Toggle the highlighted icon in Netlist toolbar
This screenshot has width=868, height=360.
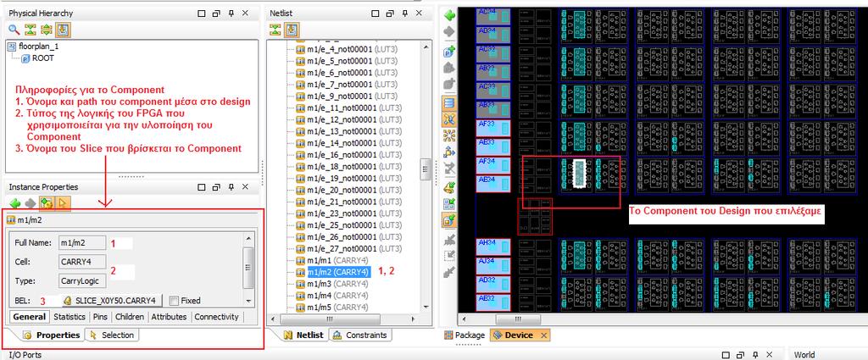[292, 30]
